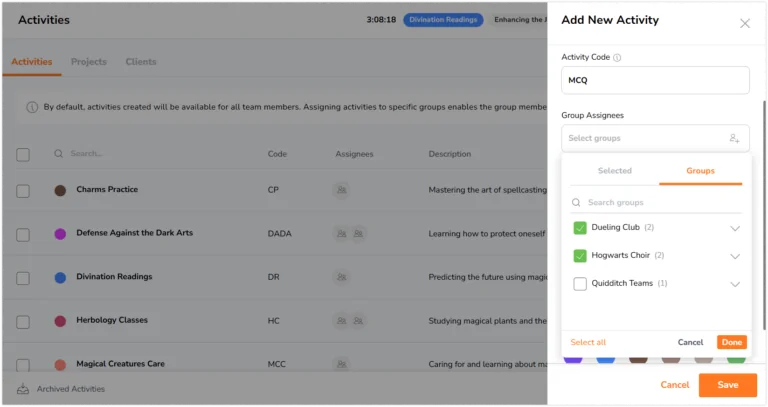Cancel the group selection popup
Image resolution: width=768 pixels, height=407 pixels.
(x=690, y=342)
